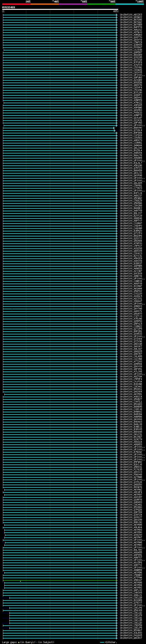Open hit UniRef100_B0XRW7
146x644 pixels.
(131, 286)
